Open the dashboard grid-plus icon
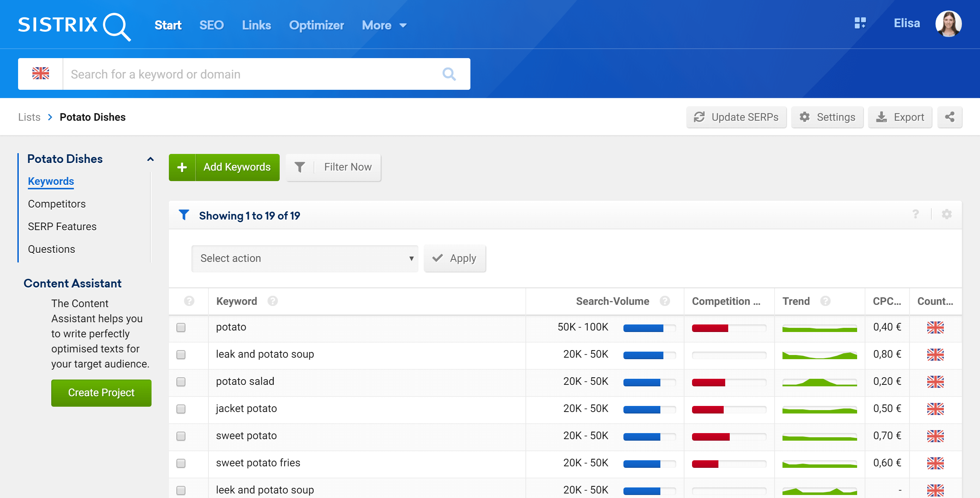980x498 pixels. point(860,23)
